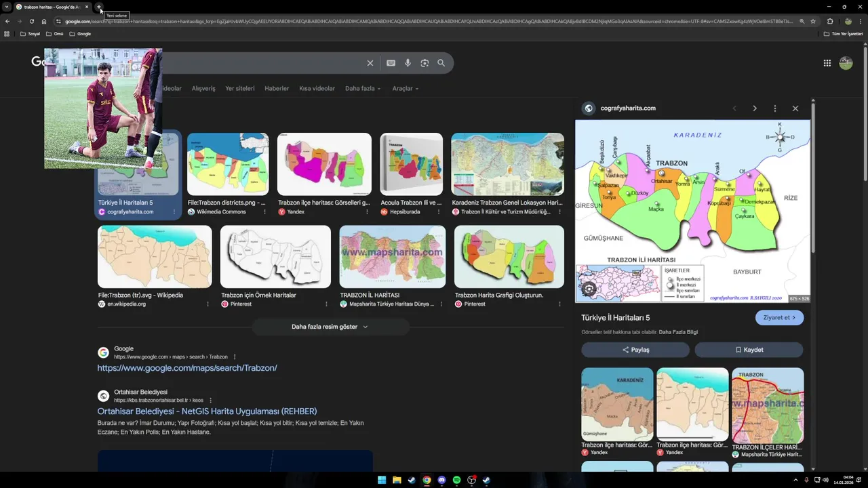Switch to the Yer siteleri tab

pos(240,89)
